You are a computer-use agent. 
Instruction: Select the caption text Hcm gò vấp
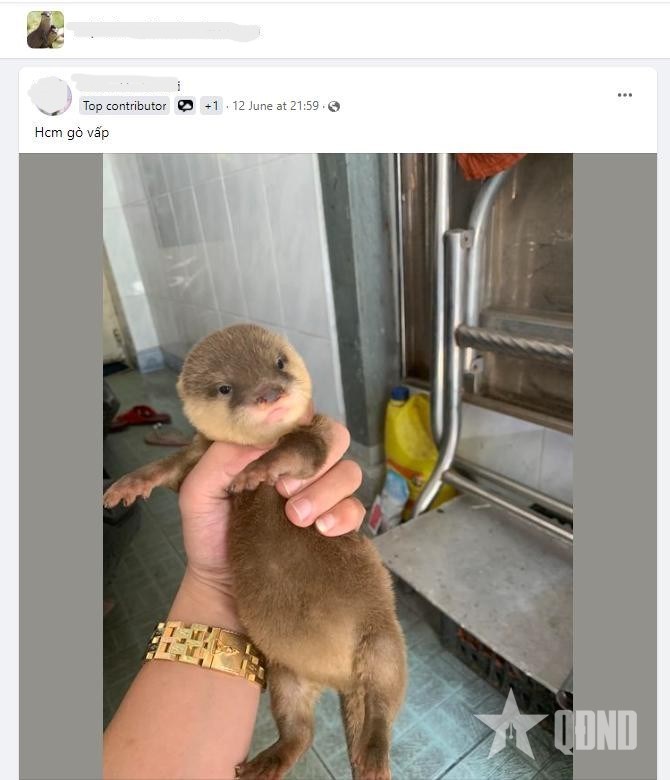click(72, 133)
